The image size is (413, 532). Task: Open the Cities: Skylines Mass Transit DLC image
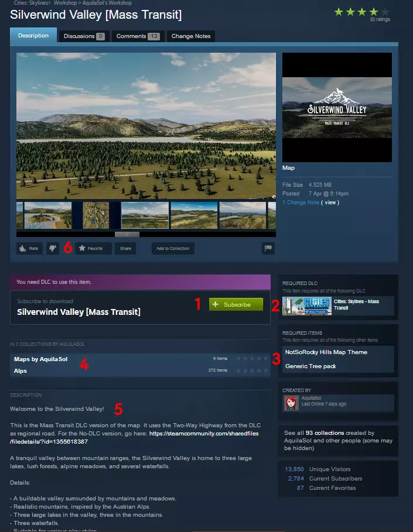click(307, 306)
